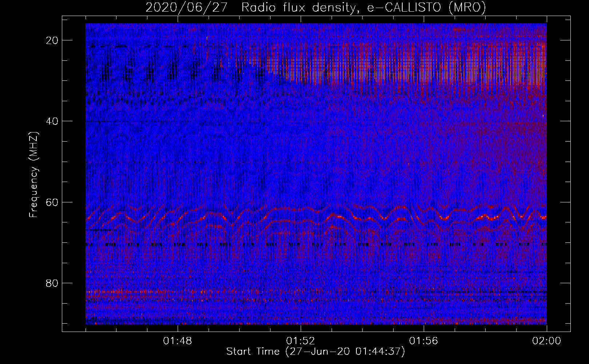589x364 pixels.
Task: Click the plot title '2020/06/27 Radio flux density, e-CALLISTO (MRO)'
Action: tap(316, 8)
